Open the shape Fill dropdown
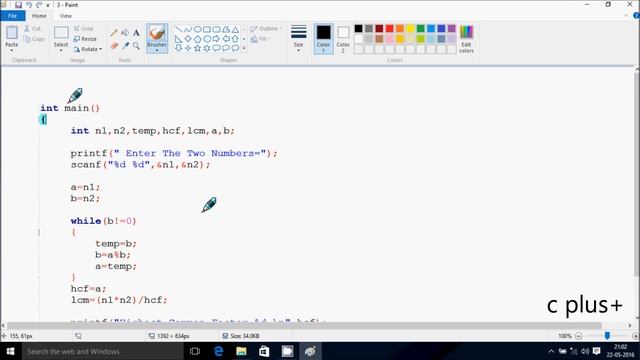The width and height of the screenshot is (640, 360). pyautogui.click(x=261, y=39)
